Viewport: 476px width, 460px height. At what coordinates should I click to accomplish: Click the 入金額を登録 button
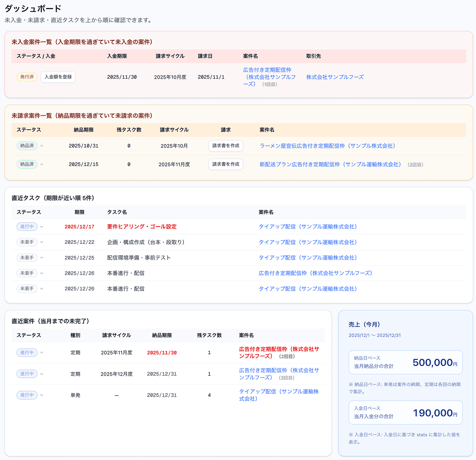[x=58, y=77]
